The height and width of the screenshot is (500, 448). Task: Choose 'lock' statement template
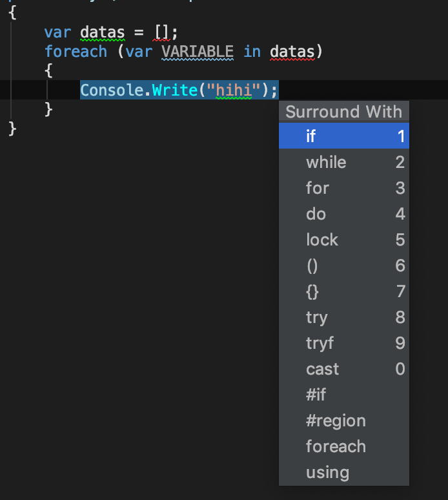coord(343,240)
